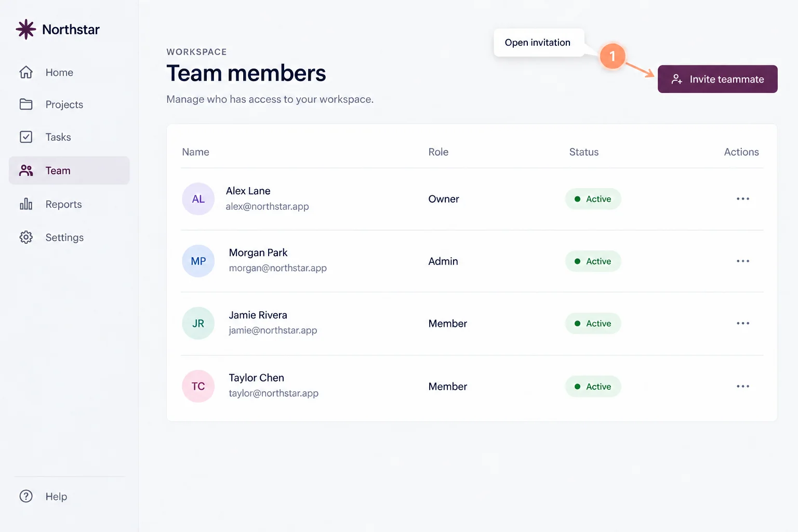
Task: Select the Team sidebar item
Action: [x=69, y=170]
